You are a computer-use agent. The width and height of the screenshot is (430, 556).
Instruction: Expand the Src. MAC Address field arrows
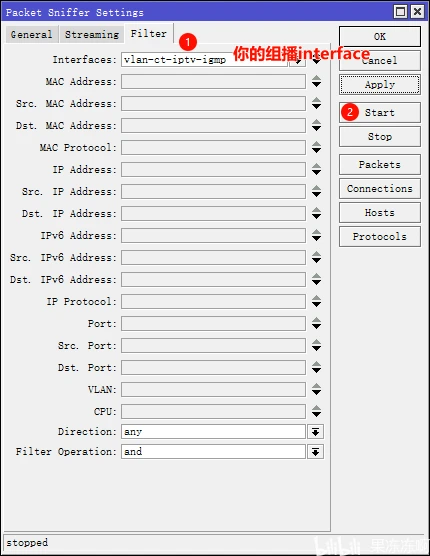[x=316, y=104]
